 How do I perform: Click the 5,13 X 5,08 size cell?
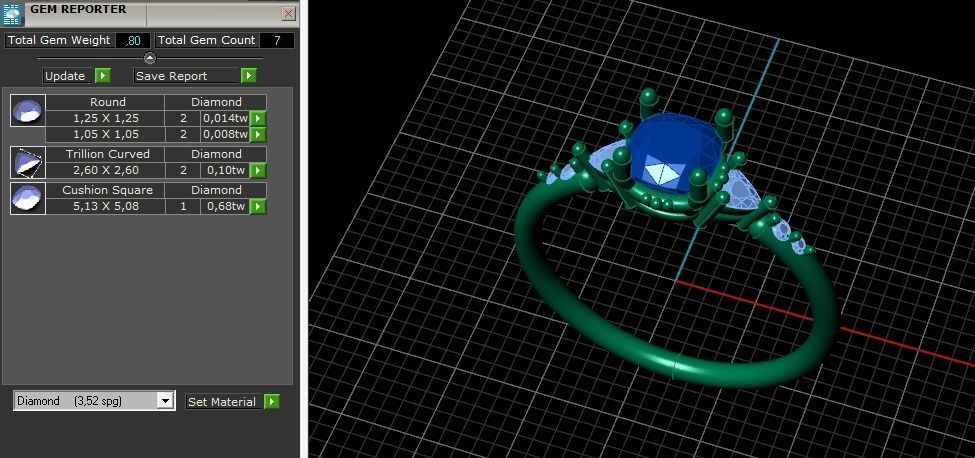[x=106, y=206]
